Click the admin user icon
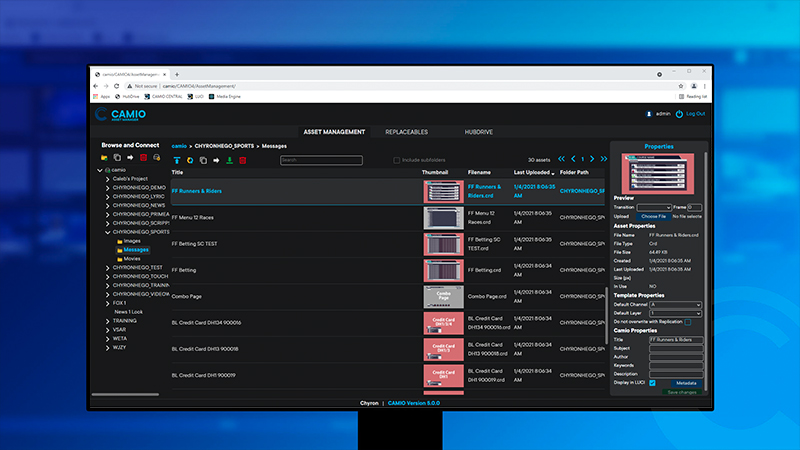The height and width of the screenshot is (450, 800). pyautogui.click(x=649, y=114)
